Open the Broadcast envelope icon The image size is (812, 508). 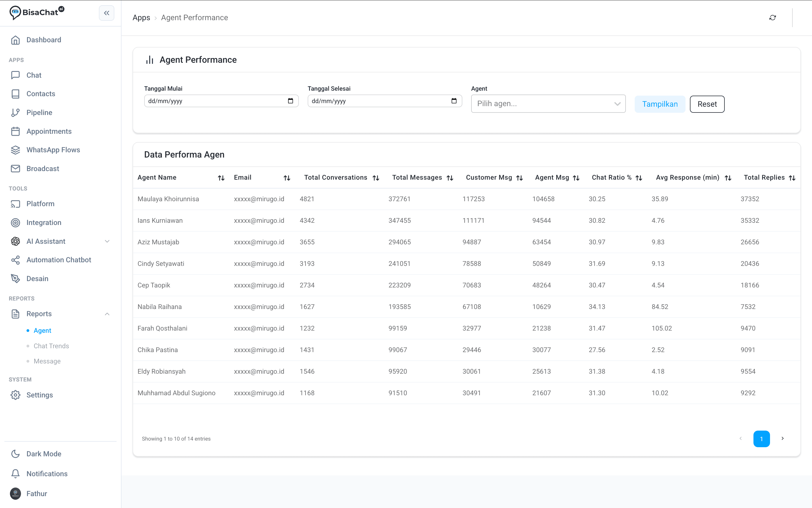click(x=15, y=169)
